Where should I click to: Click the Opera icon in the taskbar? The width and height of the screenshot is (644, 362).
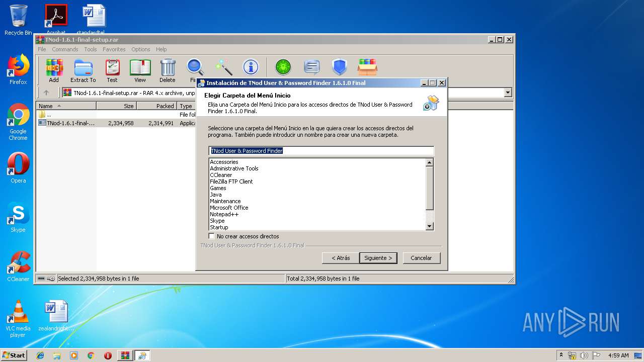pyautogui.click(x=108, y=355)
